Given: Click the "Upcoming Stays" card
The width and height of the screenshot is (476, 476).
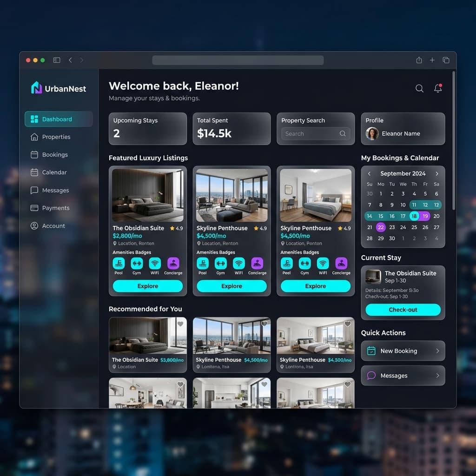Looking at the screenshot, I should tap(148, 129).
